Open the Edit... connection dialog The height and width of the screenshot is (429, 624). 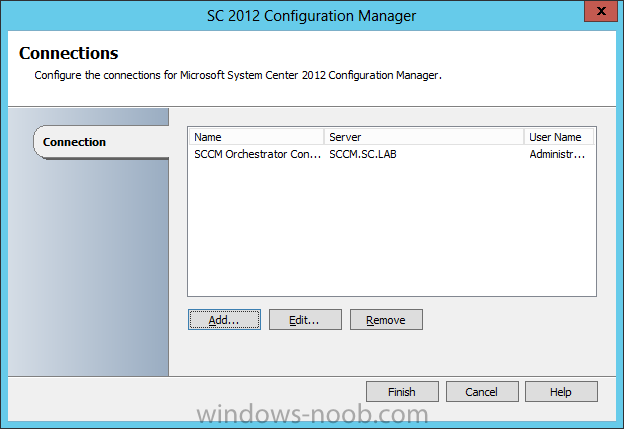point(305,320)
